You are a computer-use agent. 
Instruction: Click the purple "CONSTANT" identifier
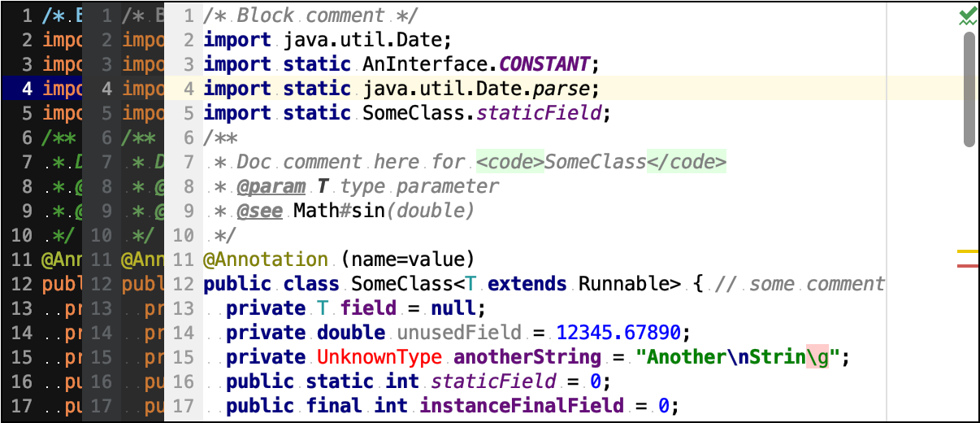pos(544,64)
